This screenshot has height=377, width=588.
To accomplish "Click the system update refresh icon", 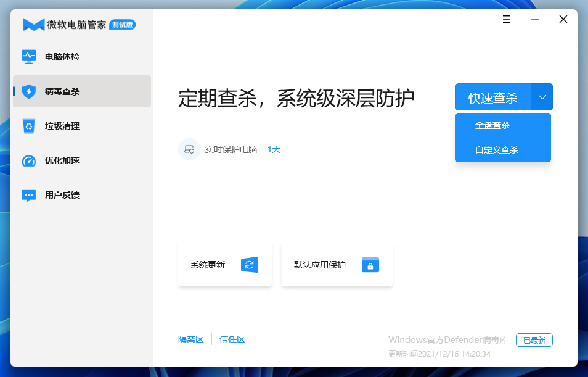I will [x=250, y=265].
